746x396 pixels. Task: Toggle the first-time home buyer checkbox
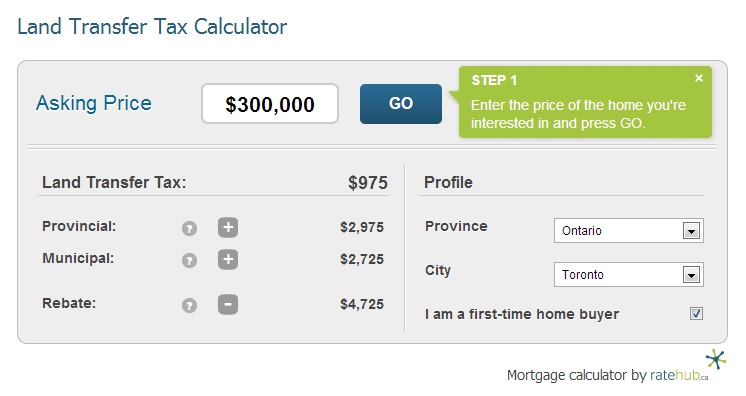pos(696,314)
